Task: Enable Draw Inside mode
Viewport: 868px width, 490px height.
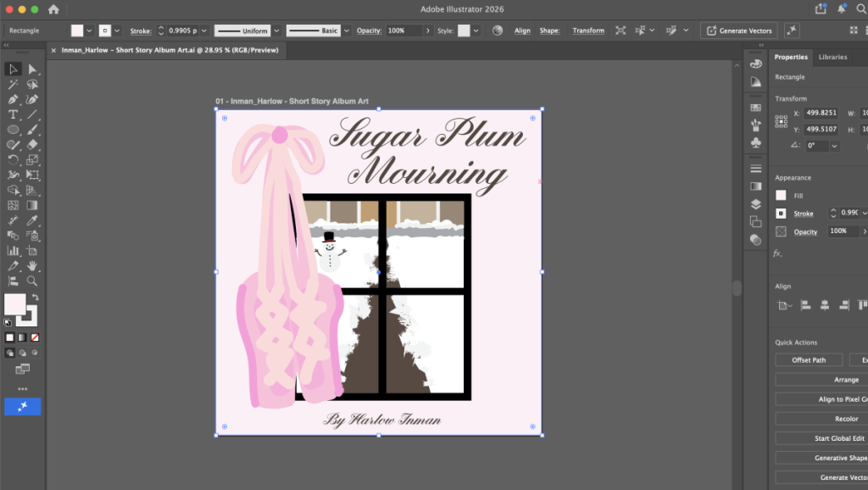Action: [35, 353]
